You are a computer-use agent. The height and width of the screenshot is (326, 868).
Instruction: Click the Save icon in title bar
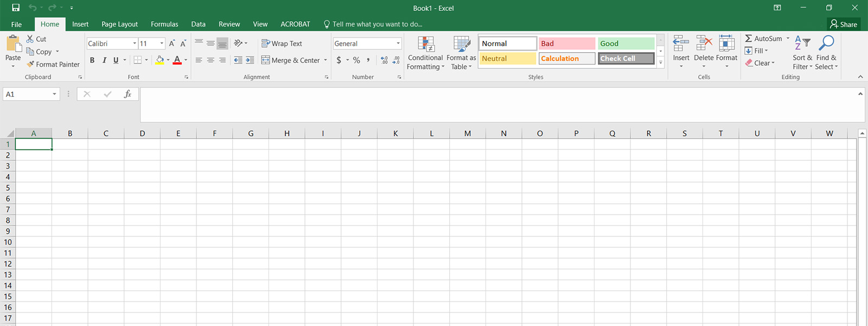click(x=16, y=8)
